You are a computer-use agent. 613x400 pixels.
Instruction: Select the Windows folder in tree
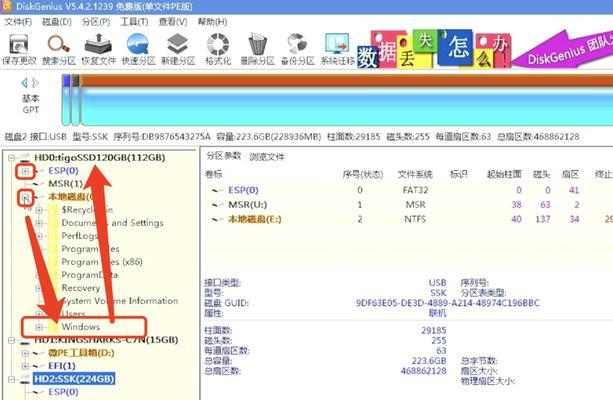click(x=81, y=326)
